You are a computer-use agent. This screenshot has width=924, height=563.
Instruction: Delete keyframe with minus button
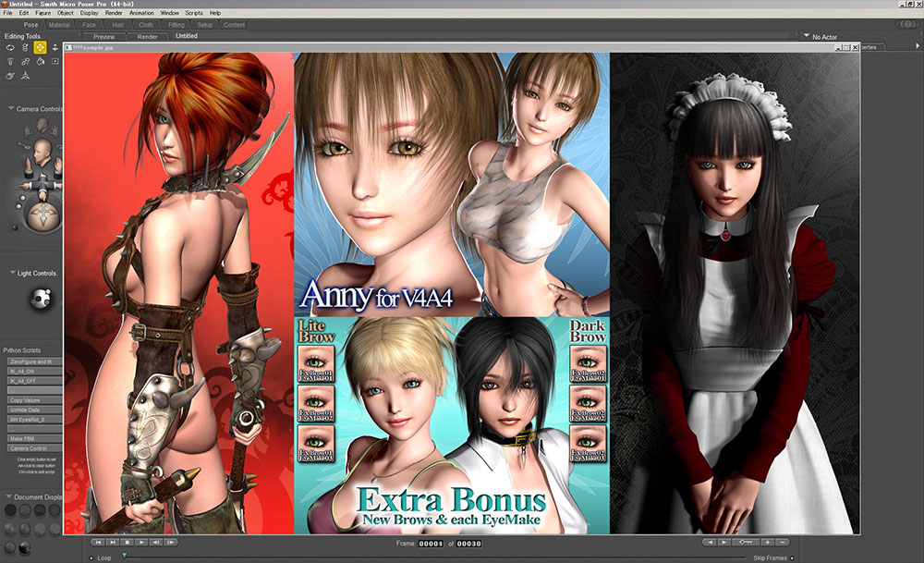(x=783, y=542)
